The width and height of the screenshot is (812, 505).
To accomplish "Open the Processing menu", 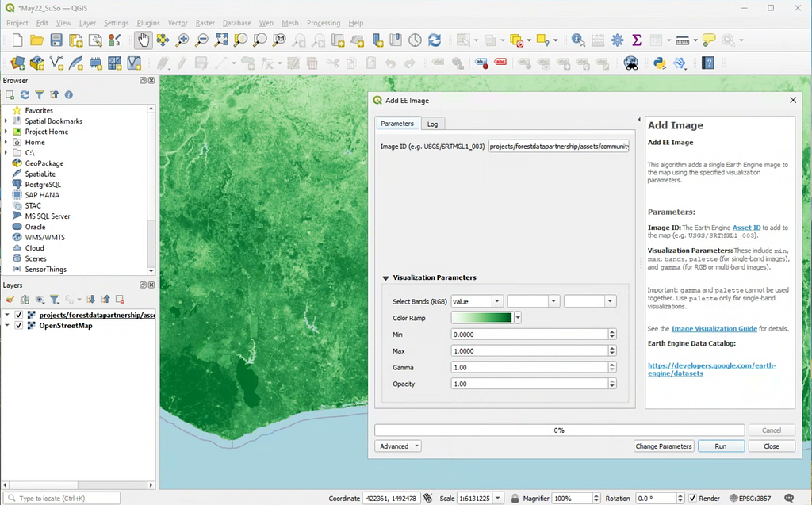I will coord(324,23).
